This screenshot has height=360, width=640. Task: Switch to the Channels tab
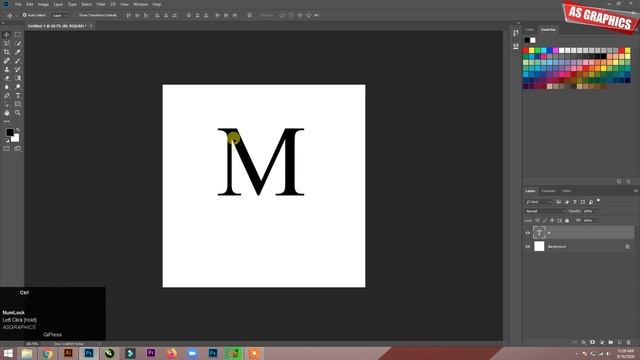549,191
